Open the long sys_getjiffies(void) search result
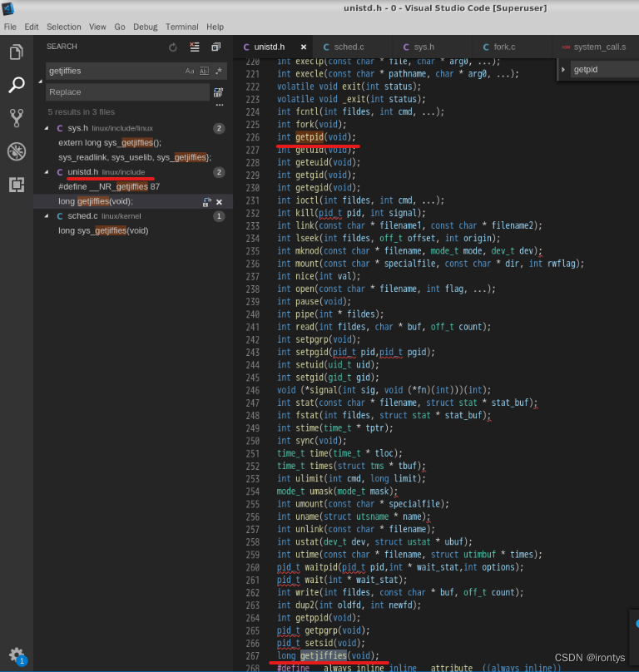 tap(103, 230)
